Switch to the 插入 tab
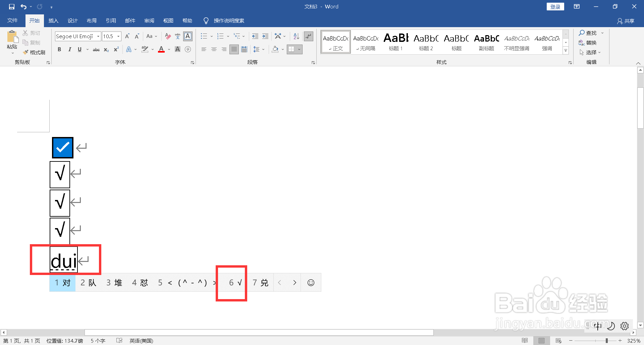 point(53,20)
